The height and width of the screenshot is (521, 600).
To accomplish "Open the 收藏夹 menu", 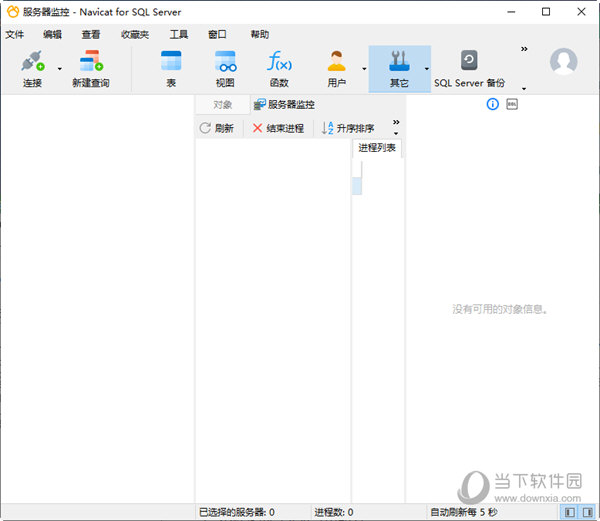I will tap(135, 34).
